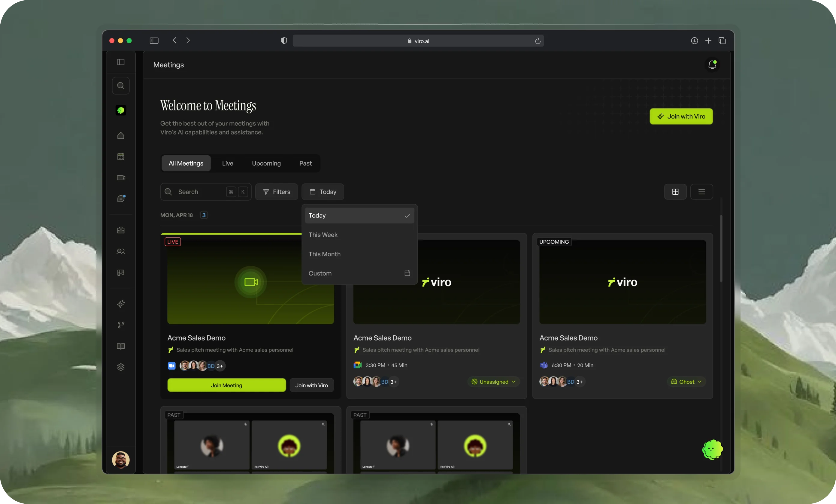The width and height of the screenshot is (836, 504).
Task: Open the stacked layers sidebar icon
Action: pyautogui.click(x=121, y=367)
